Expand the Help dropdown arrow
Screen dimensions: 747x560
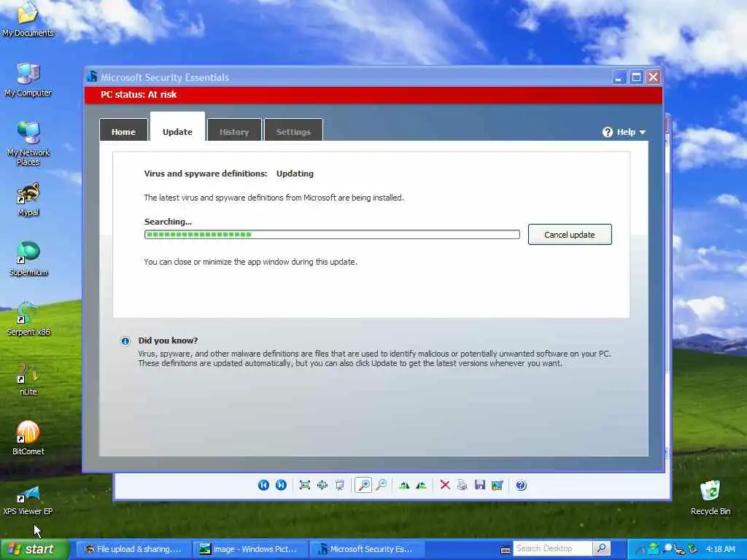[642, 132]
